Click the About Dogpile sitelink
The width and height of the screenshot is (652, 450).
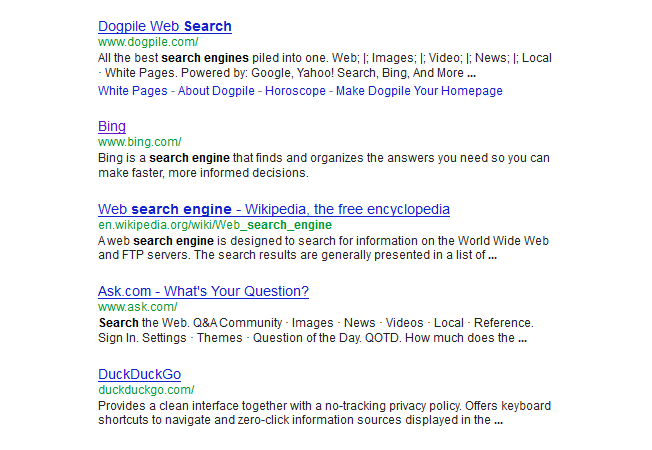[217, 91]
